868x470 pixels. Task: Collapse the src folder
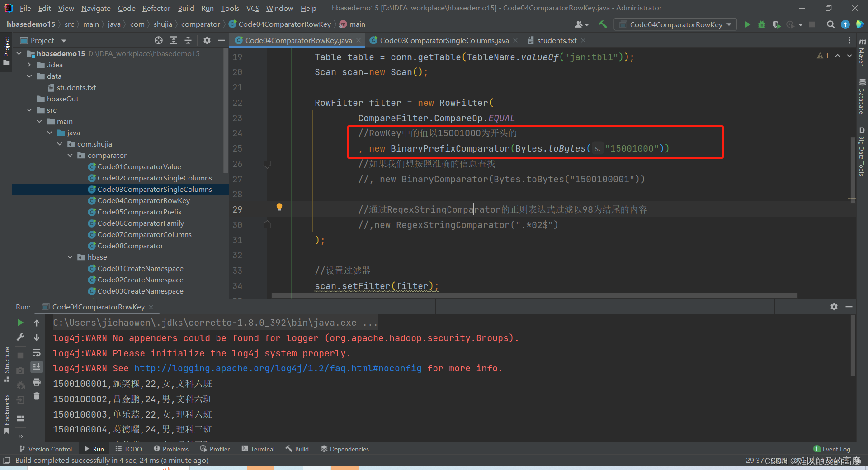pyautogui.click(x=29, y=110)
